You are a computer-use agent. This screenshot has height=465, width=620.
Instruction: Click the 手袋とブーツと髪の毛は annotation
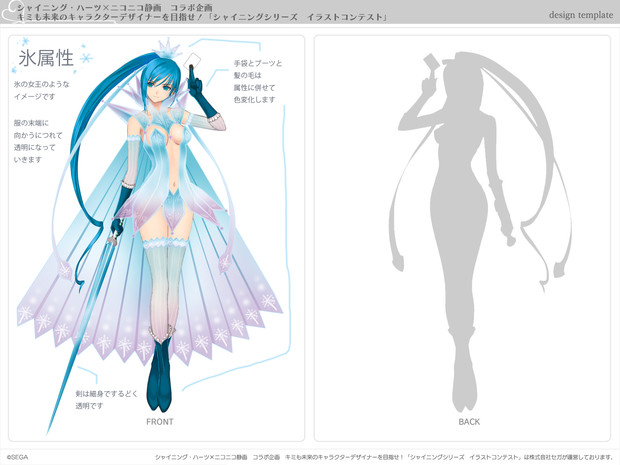pos(257,81)
